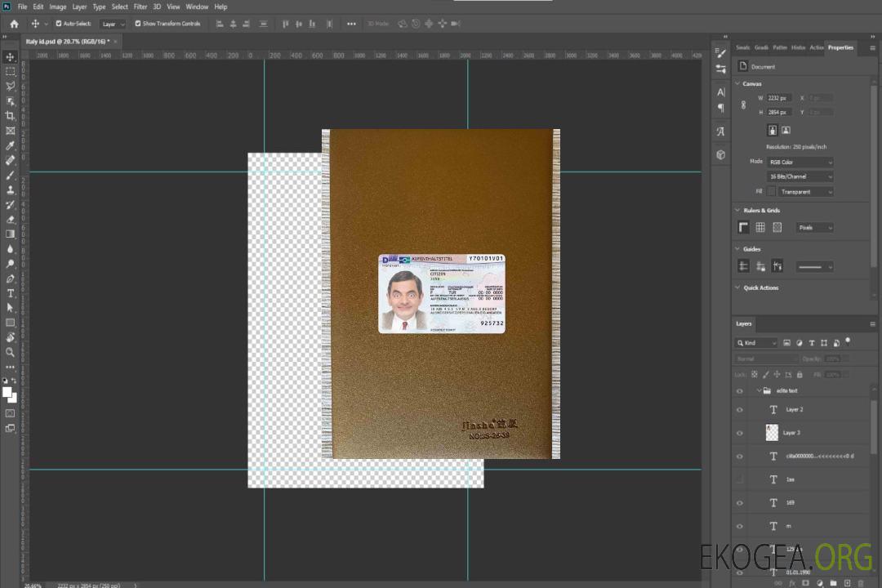Open the ruler units Pixels dropdown
This screenshot has height=588, width=882.
815,227
